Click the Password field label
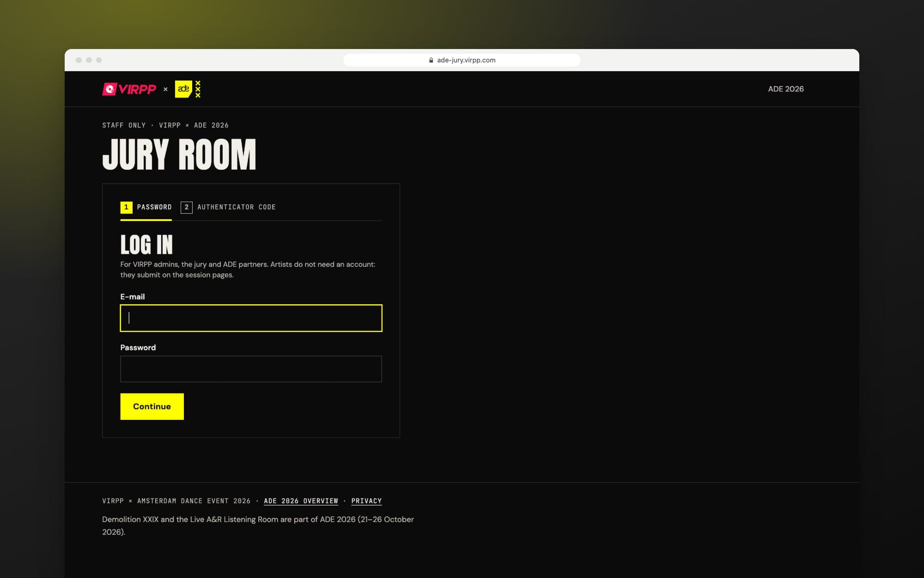The image size is (924, 578). [x=138, y=348]
